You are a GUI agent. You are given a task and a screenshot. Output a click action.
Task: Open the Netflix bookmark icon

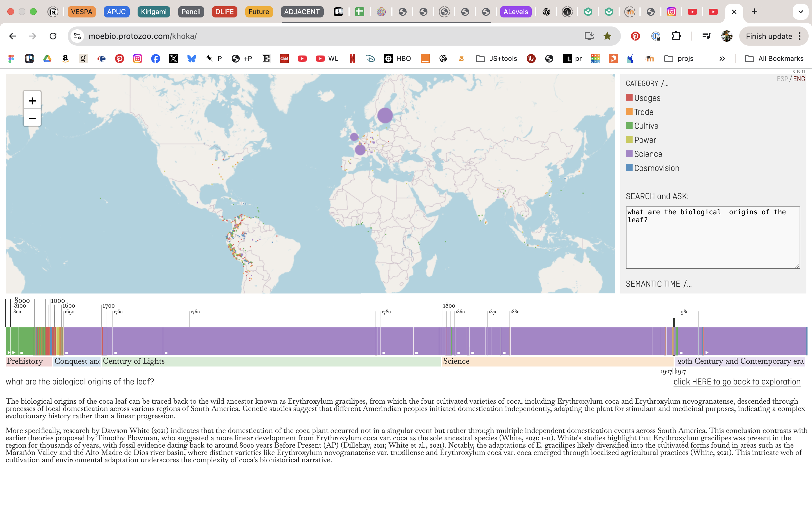[x=352, y=59]
